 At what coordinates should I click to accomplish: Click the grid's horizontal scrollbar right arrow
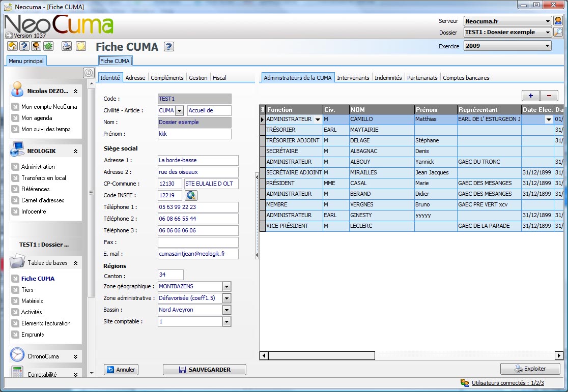[558, 356]
